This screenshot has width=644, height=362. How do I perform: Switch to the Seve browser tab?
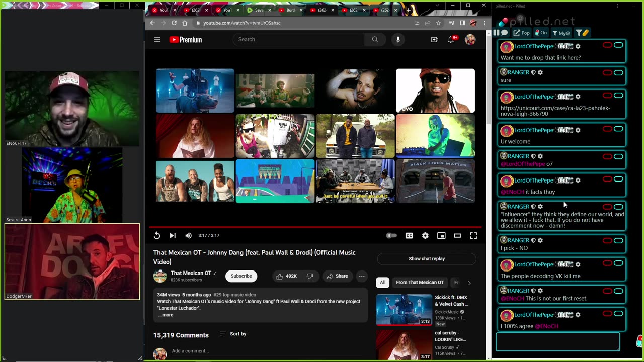[259, 10]
